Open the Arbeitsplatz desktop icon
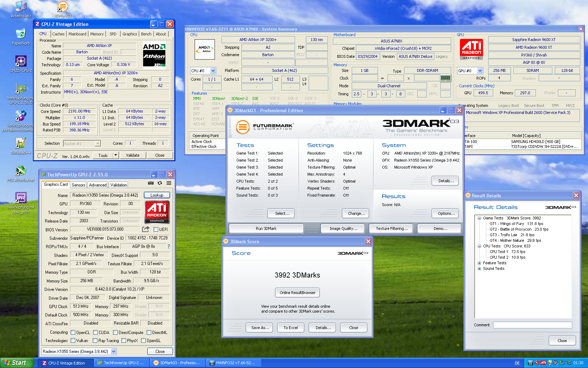The height and width of the screenshot is (368, 588). point(21,9)
